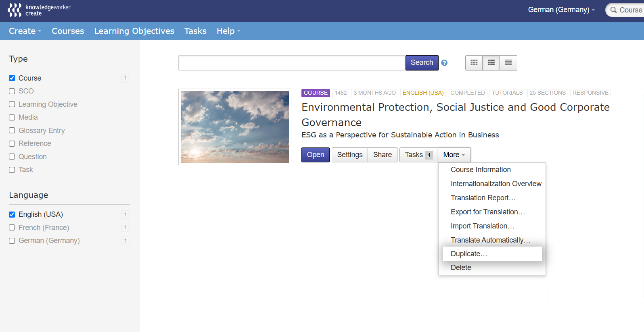The image size is (644, 332).
Task: Check the German (Germany) language filter
Action: [x=12, y=241]
